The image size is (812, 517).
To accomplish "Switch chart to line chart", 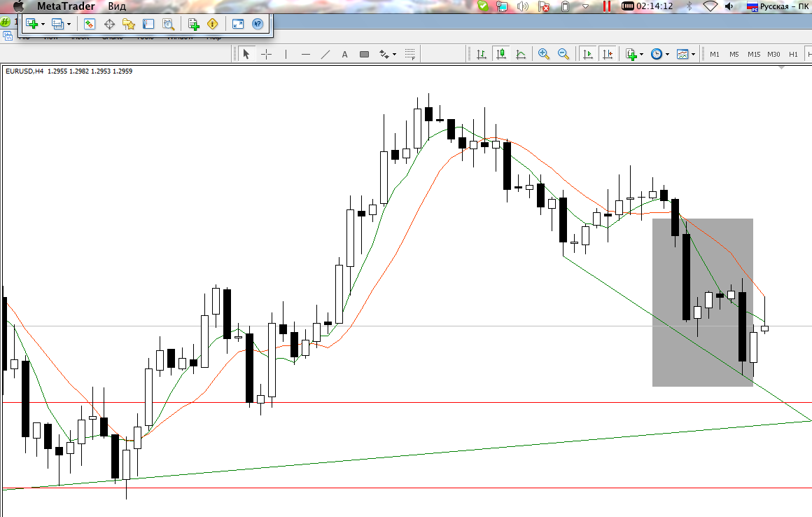I will point(520,54).
